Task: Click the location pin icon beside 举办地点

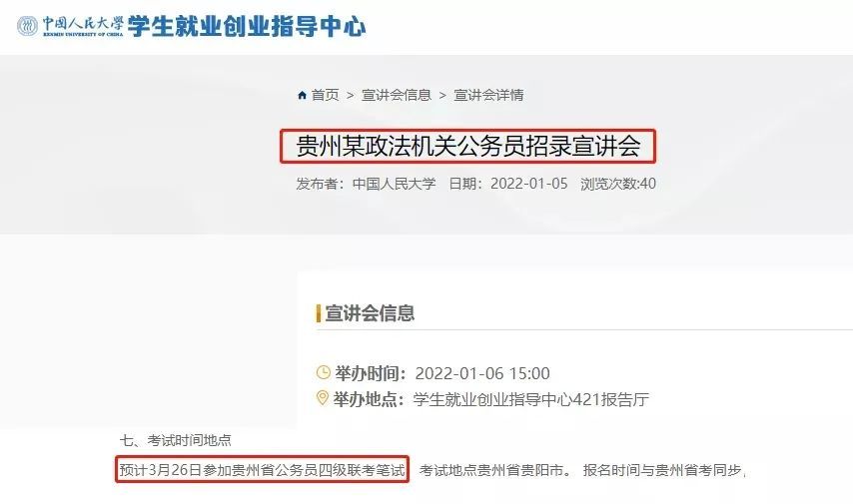Action: (x=322, y=398)
